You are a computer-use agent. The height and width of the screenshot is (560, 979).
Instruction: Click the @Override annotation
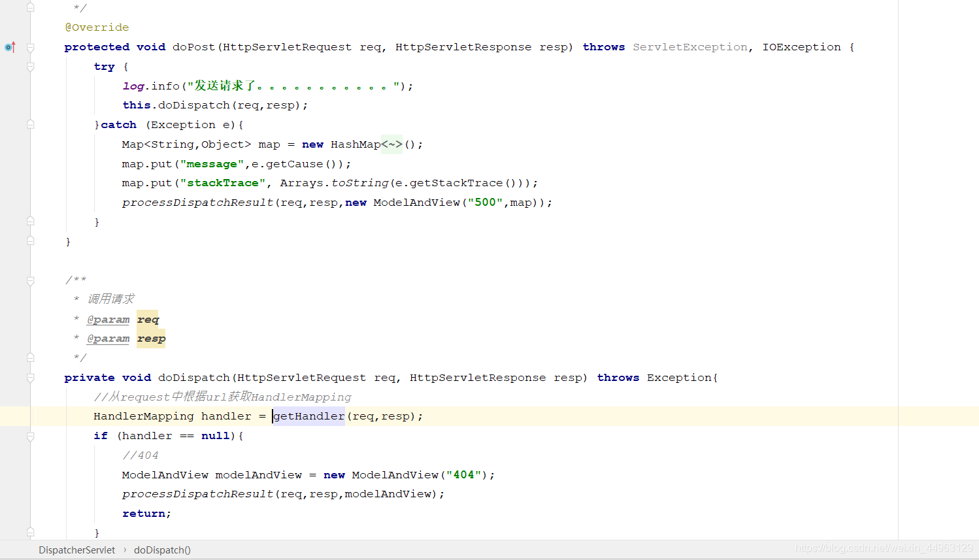click(x=97, y=27)
